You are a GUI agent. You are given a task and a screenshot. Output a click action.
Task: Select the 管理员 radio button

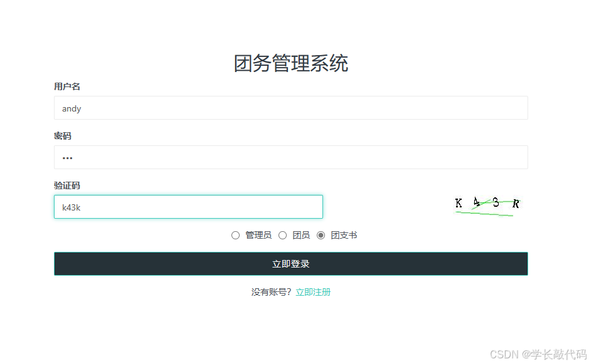click(x=235, y=236)
